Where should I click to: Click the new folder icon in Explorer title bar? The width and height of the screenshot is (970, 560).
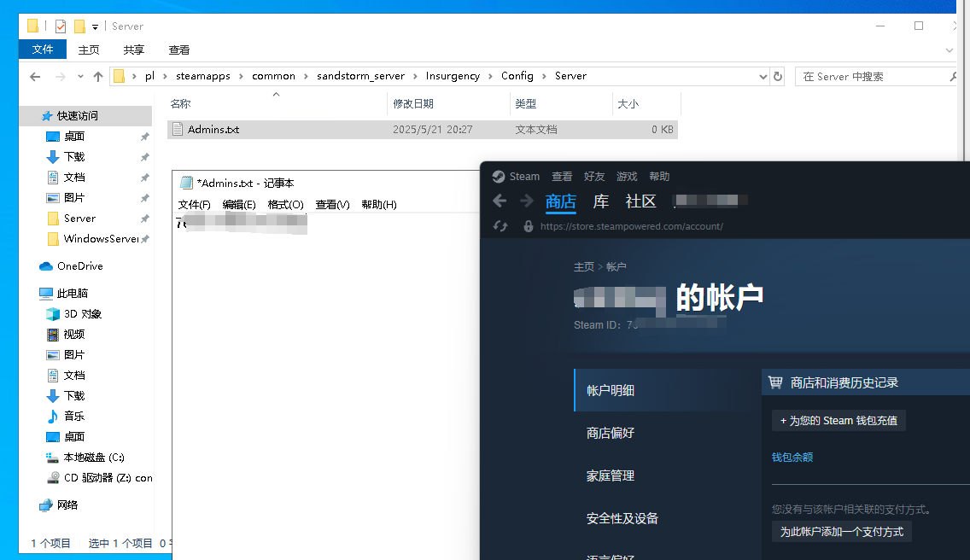pos(79,26)
